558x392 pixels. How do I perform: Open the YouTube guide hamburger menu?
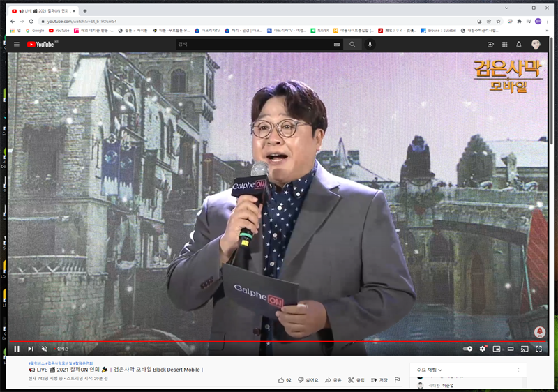(16, 45)
